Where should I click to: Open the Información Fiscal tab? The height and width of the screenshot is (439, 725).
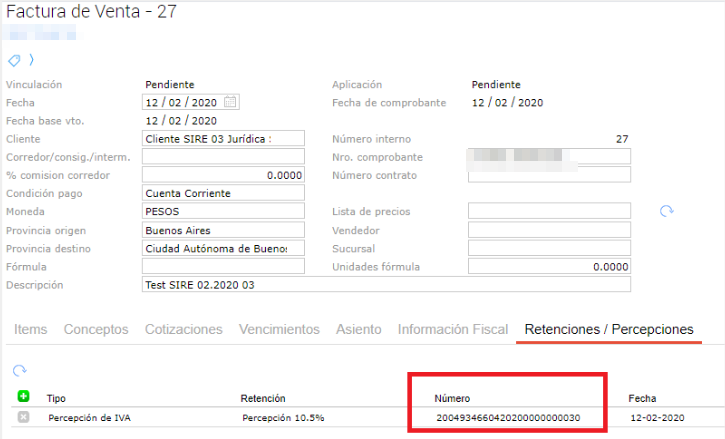point(453,329)
